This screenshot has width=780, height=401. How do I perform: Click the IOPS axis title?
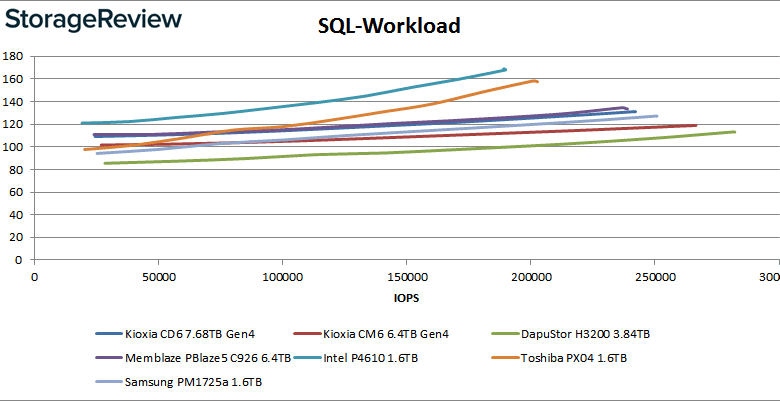(406, 297)
